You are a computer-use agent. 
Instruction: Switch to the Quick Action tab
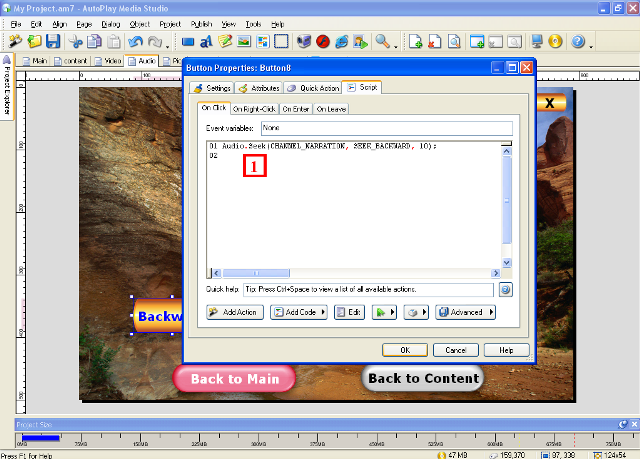click(x=312, y=88)
